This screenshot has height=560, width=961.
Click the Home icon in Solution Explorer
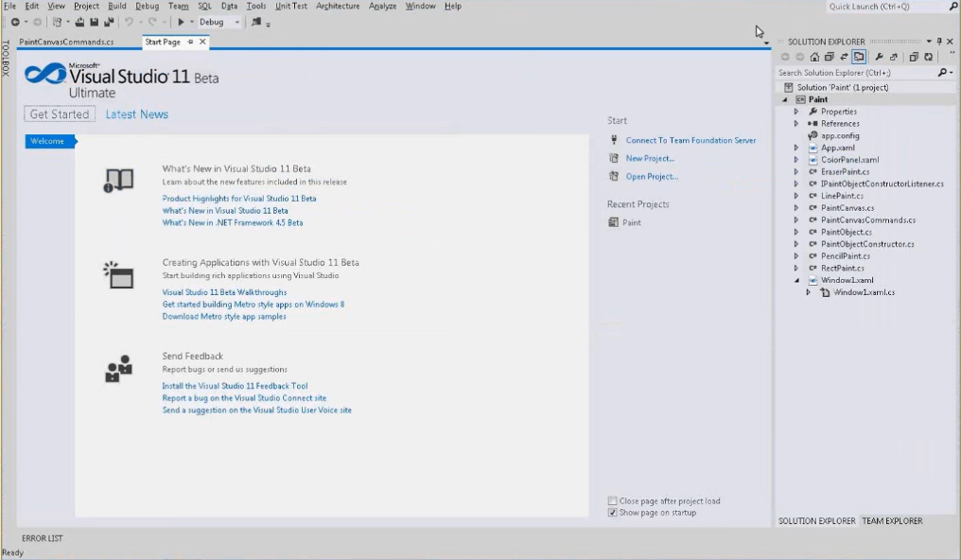[814, 57]
